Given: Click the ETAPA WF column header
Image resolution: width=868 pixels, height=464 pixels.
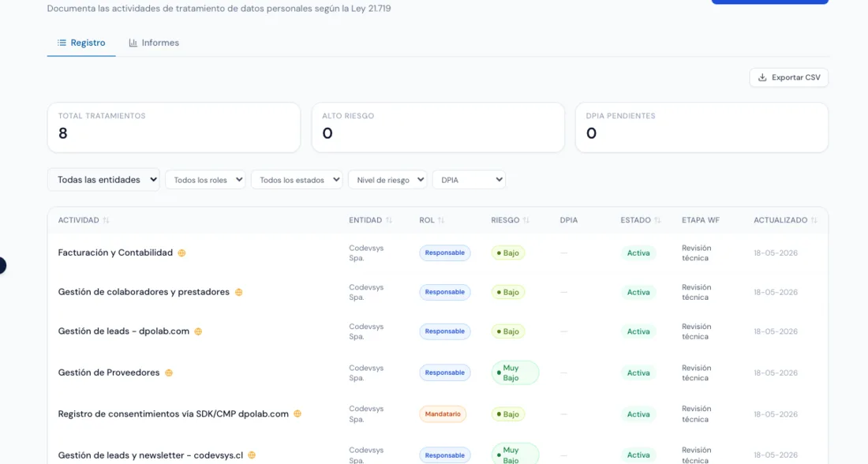Looking at the screenshot, I should tap(700, 220).
